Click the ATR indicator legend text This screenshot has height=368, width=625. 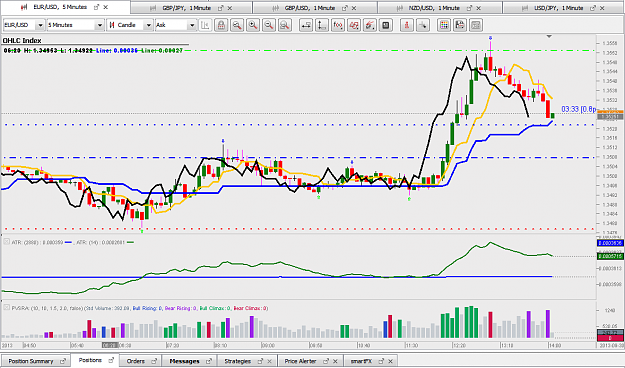coord(73,242)
